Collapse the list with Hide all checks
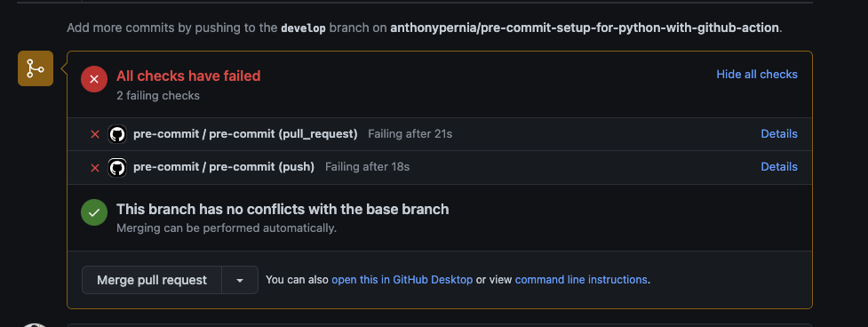 point(757,74)
